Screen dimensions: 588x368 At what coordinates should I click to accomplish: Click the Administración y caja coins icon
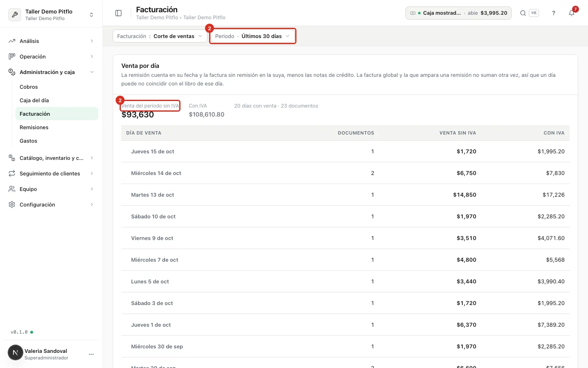tap(12, 72)
